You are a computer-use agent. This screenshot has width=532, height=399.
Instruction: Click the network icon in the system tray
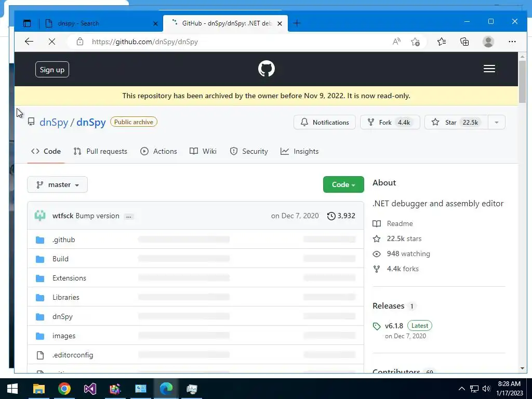click(474, 389)
